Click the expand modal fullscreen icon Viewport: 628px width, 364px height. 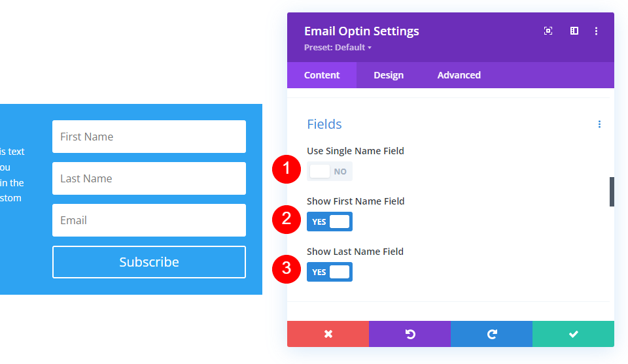pyautogui.click(x=548, y=31)
